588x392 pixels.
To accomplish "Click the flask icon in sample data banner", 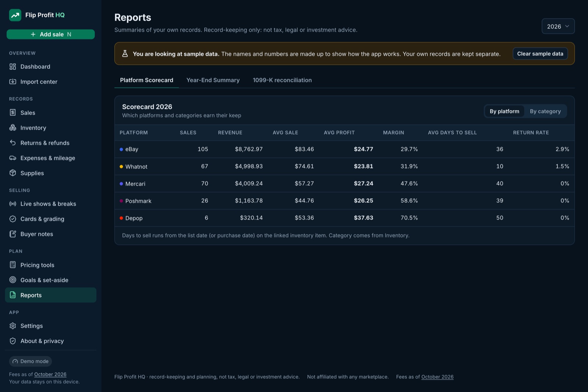I will pos(125,54).
